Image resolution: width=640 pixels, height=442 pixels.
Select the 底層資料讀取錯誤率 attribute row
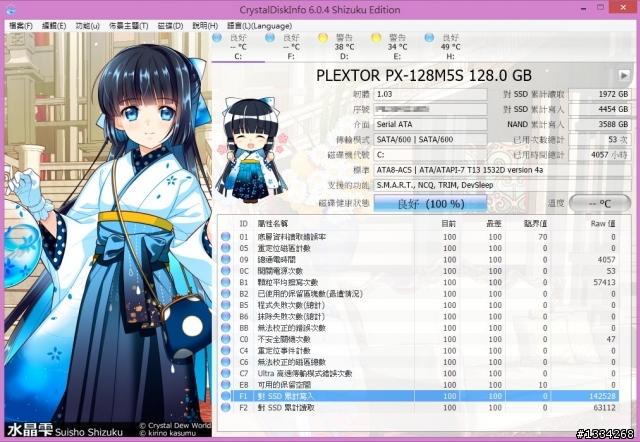(418, 237)
